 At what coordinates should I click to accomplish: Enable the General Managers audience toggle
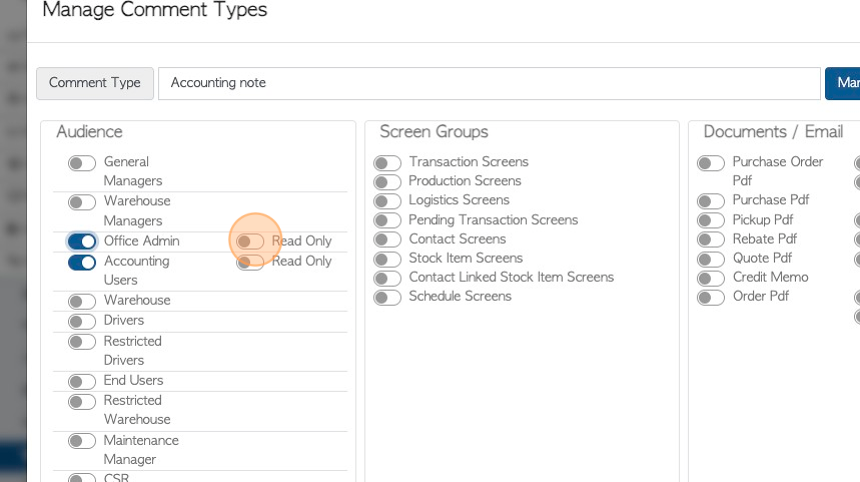[82, 163]
